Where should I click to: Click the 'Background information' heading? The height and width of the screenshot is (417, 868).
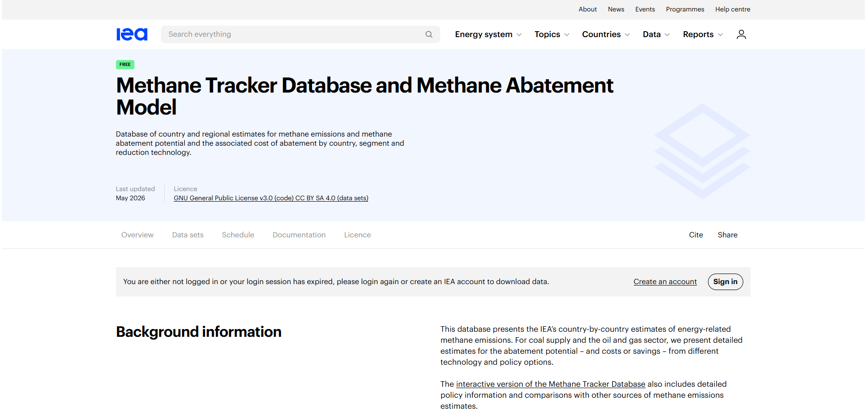[x=199, y=332]
